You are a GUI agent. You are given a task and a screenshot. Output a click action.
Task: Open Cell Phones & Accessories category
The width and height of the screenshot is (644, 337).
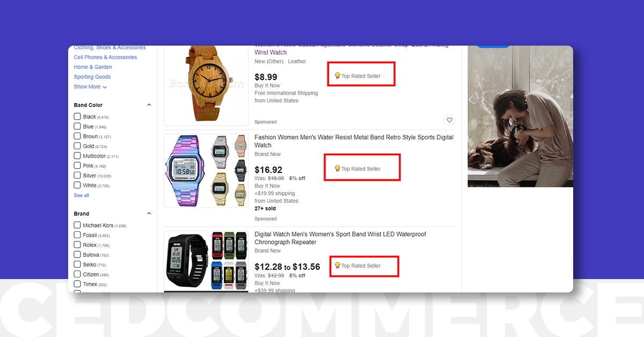[105, 57]
